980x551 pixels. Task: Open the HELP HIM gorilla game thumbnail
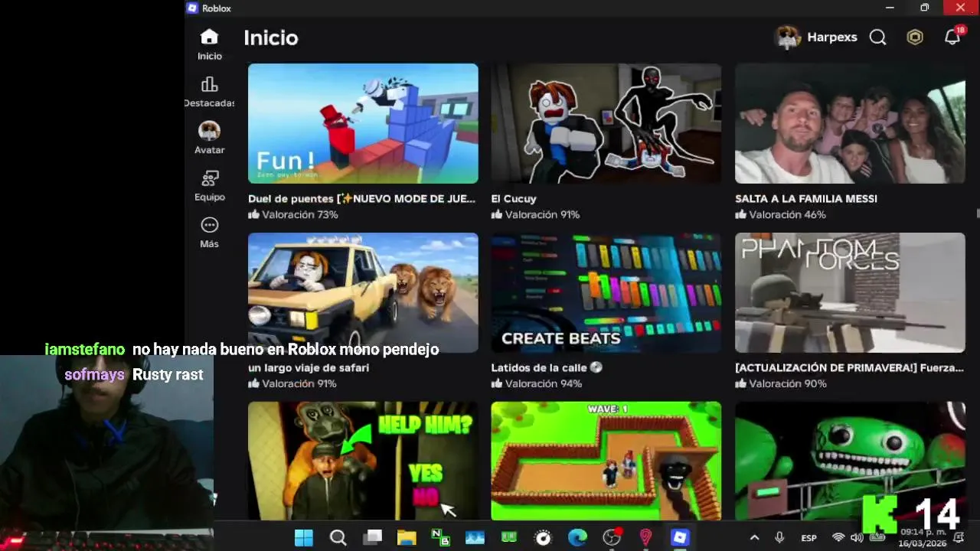[x=363, y=461]
